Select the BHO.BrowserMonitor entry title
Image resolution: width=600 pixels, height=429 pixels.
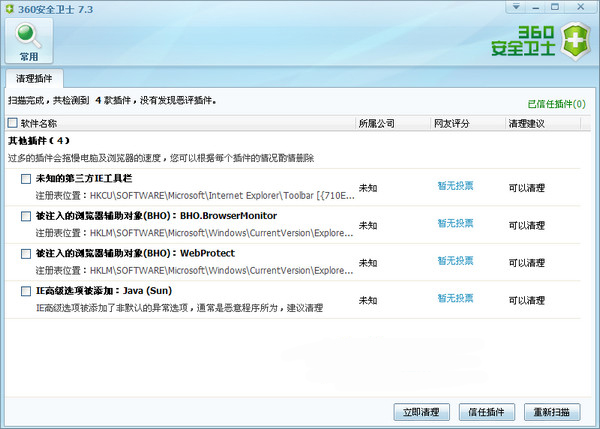tap(156, 216)
